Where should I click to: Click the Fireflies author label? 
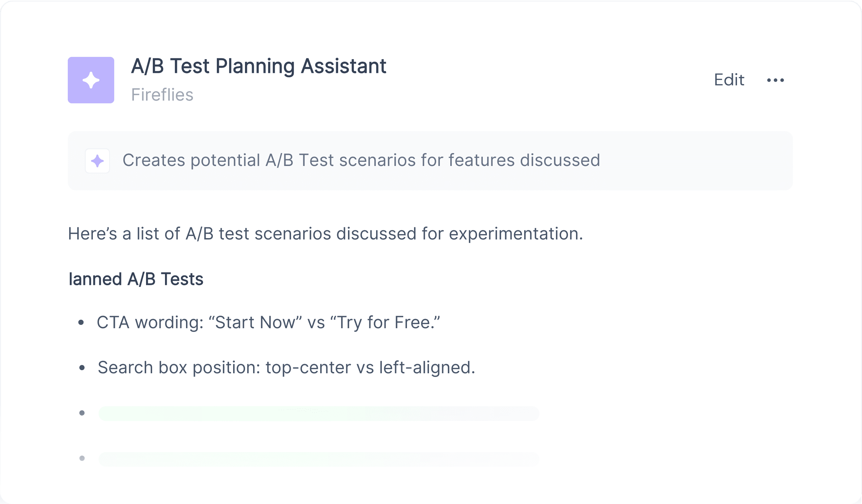coord(163,95)
